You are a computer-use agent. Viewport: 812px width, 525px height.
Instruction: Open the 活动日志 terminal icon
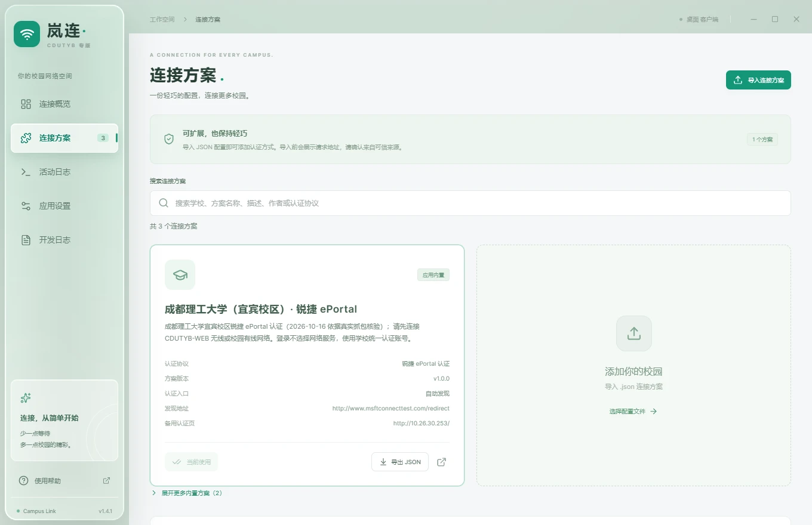pos(26,172)
